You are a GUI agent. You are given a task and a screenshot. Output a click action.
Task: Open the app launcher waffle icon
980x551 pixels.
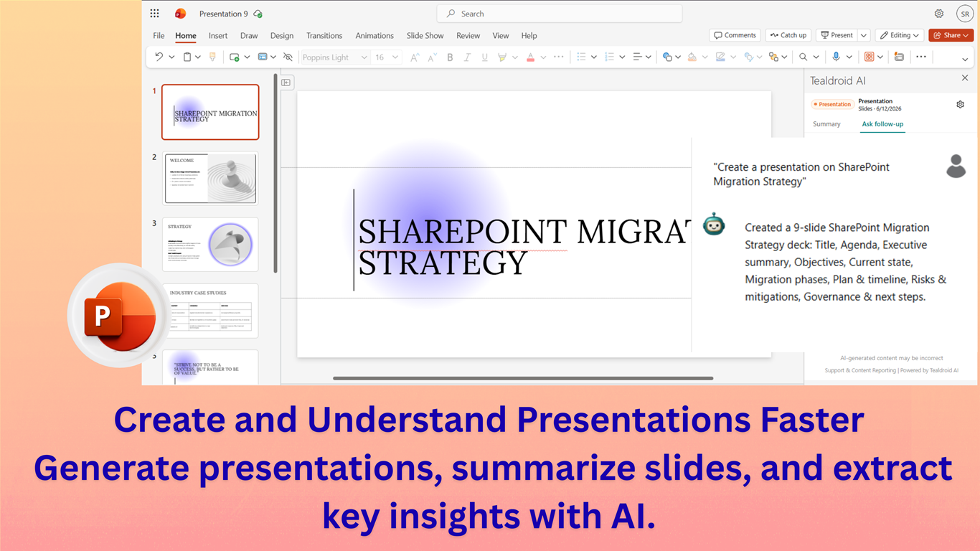pos(154,14)
